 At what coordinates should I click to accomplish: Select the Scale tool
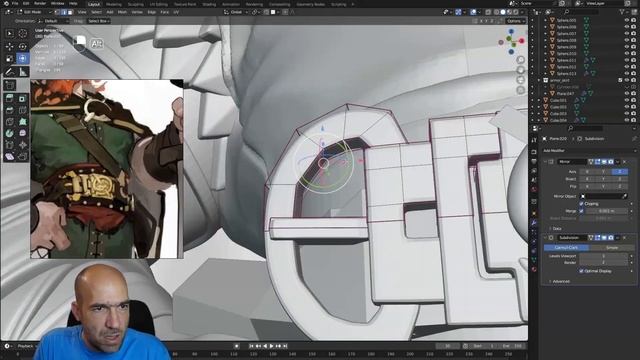coord(9,58)
